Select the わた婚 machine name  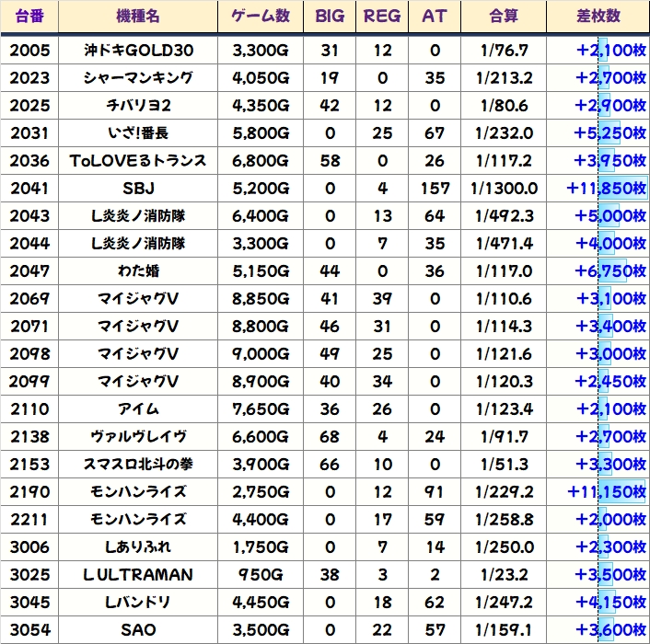click(x=138, y=271)
